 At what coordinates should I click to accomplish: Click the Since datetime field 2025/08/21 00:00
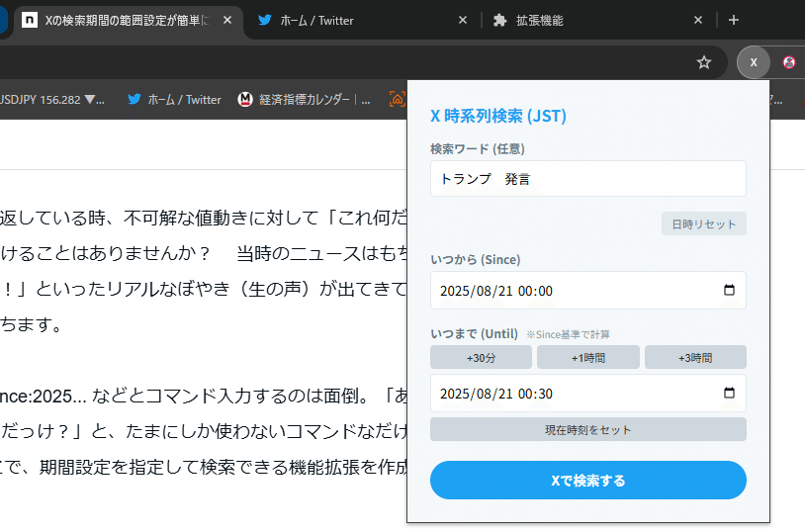588,291
